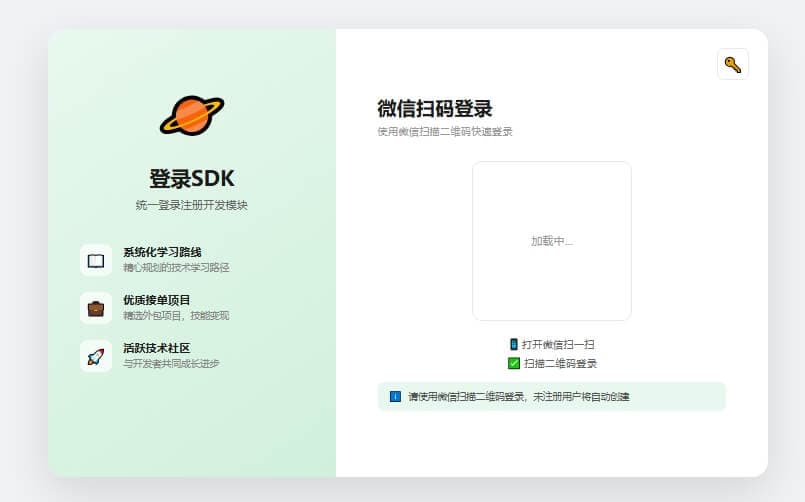
Task: Click the green check icon beside 扫描二维码登录
Action: (513, 363)
